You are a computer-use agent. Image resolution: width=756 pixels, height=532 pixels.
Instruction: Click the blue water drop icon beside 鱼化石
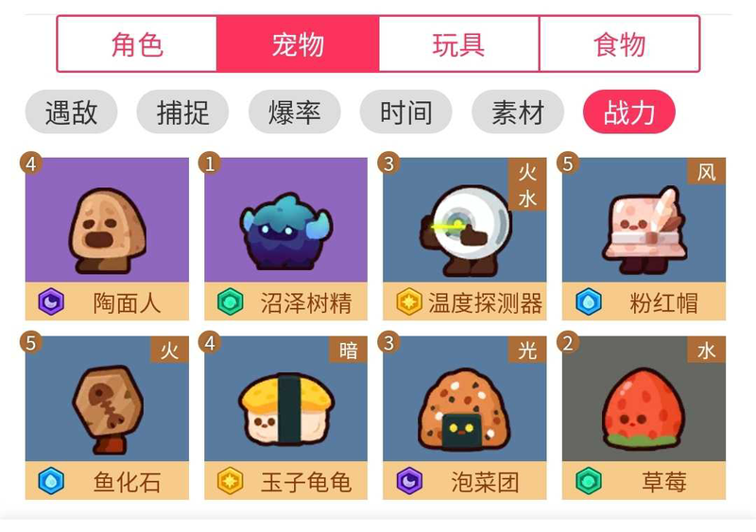click(51, 481)
